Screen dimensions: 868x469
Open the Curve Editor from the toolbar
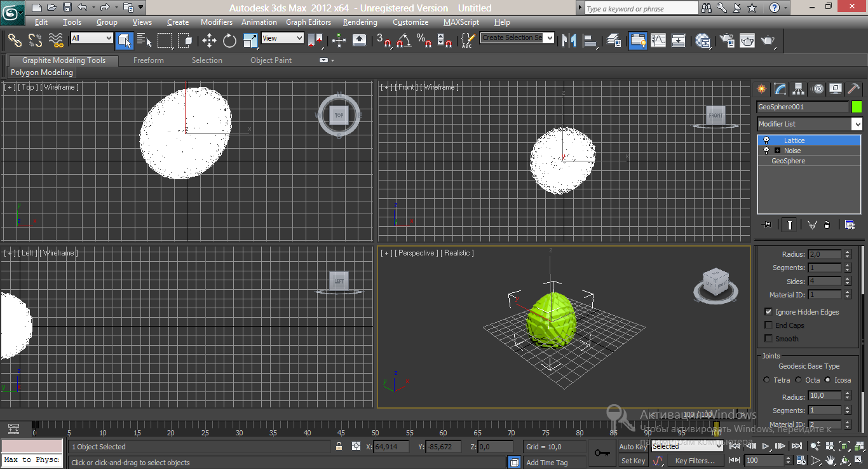tap(658, 41)
